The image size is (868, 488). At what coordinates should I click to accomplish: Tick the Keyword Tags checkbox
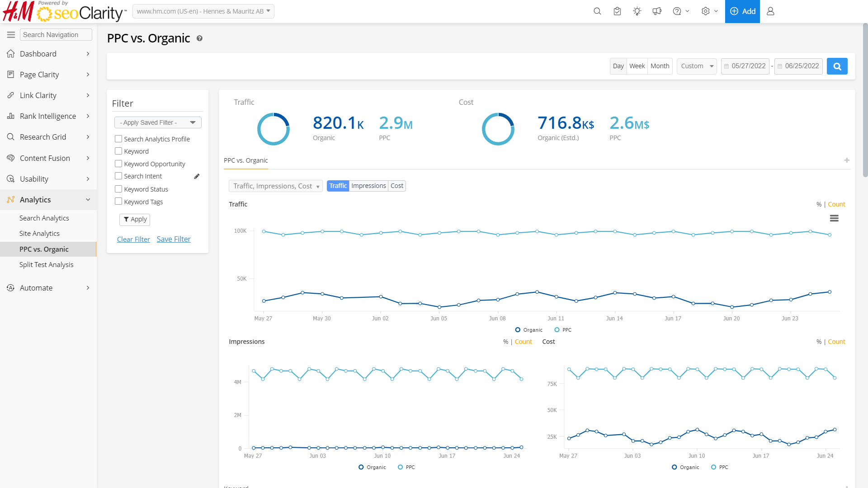118,202
